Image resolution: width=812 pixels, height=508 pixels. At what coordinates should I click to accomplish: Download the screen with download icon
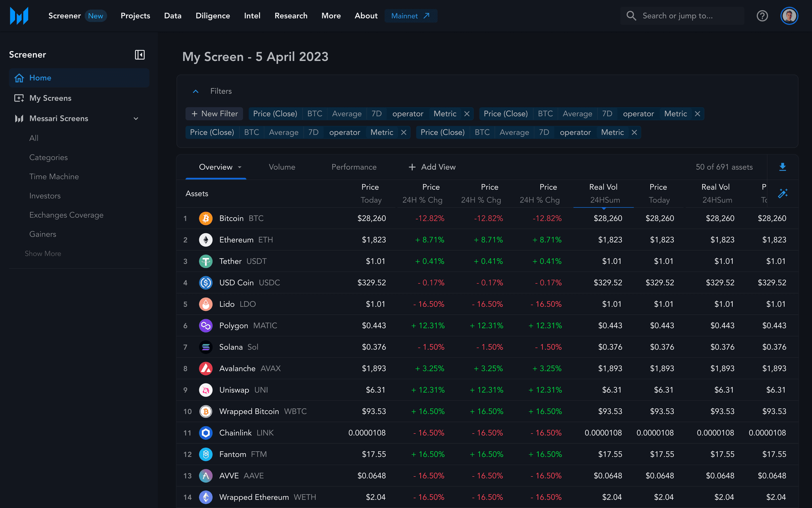point(783,167)
